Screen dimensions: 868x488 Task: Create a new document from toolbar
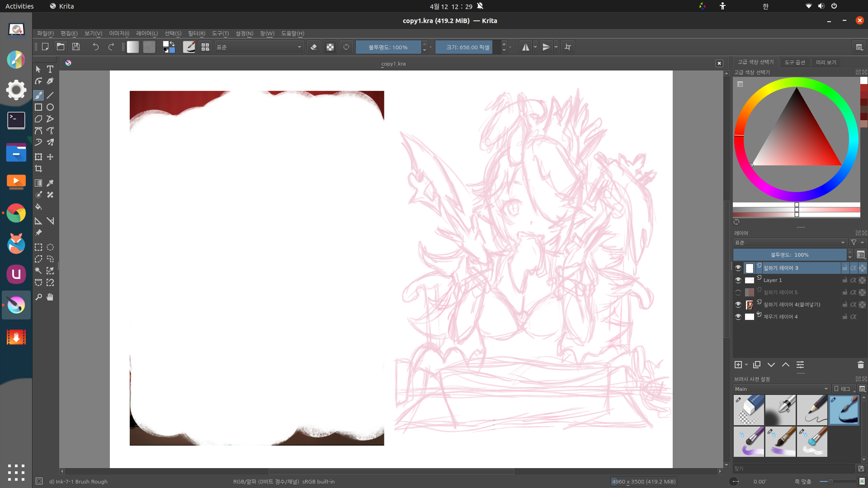pyautogui.click(x=45, y=47)
